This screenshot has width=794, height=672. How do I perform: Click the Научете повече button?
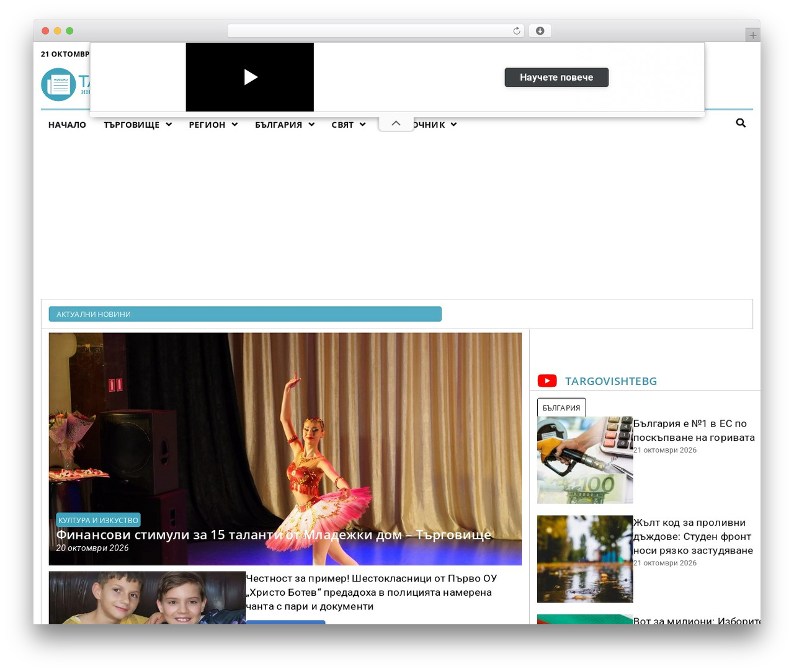point(556,77)
